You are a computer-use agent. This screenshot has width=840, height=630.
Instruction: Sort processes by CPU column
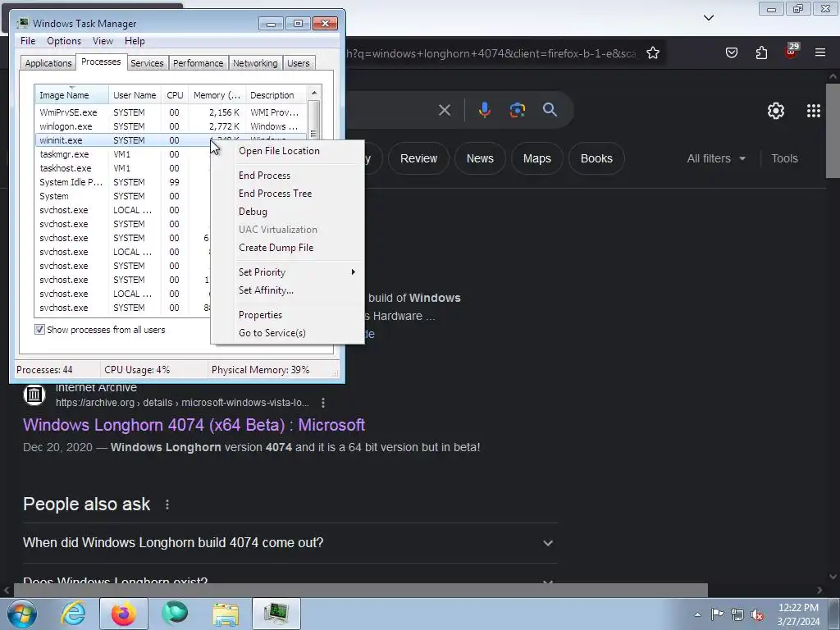[x=175, y=95]
